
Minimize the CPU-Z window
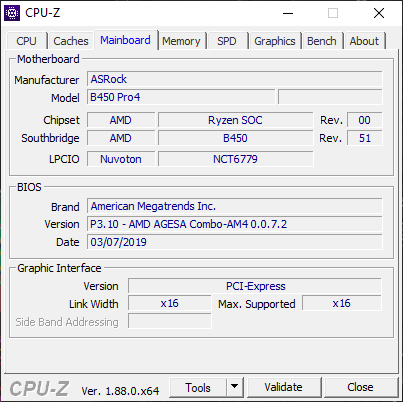tap(288, 13)
